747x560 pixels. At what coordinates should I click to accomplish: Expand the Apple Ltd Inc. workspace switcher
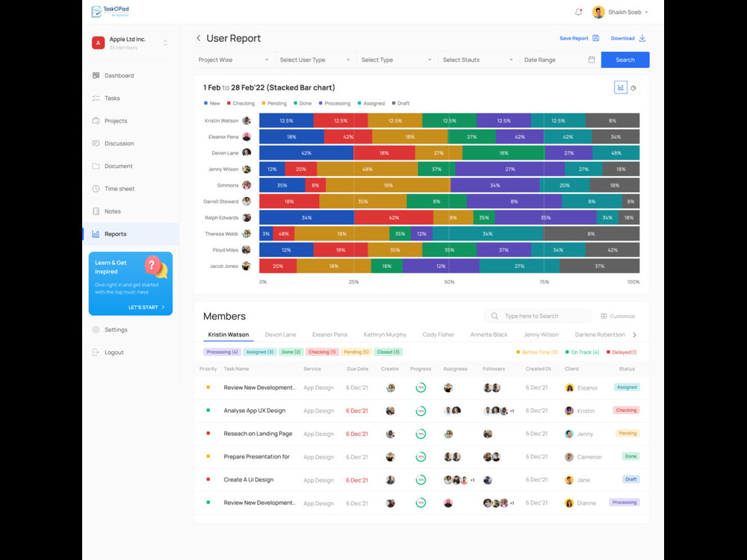(165, 43)
